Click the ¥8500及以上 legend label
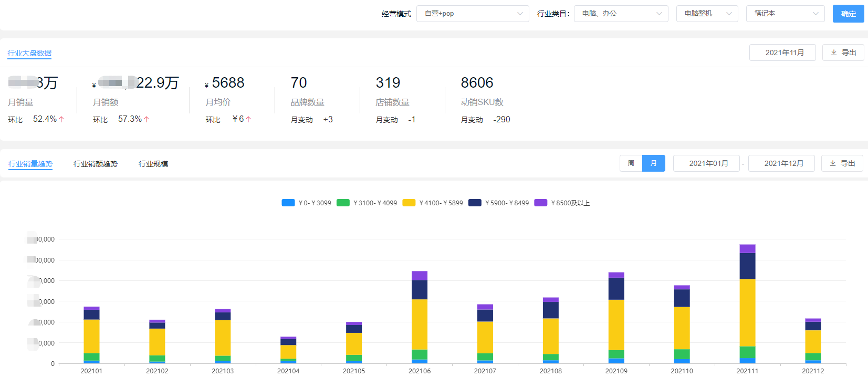868x388 pixels. (x=570, y=203)
